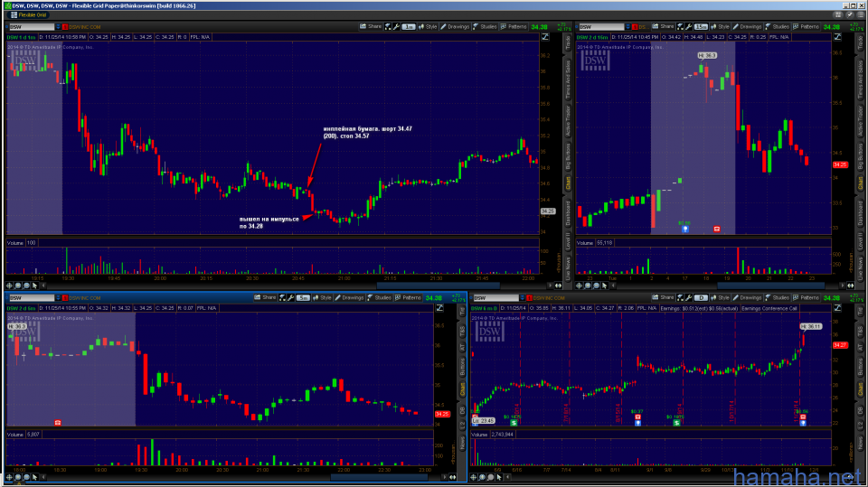Screen dimensions: 868x487
Task: Toggle chart scale icon in the 1m chart
Action: pos(545,37)
